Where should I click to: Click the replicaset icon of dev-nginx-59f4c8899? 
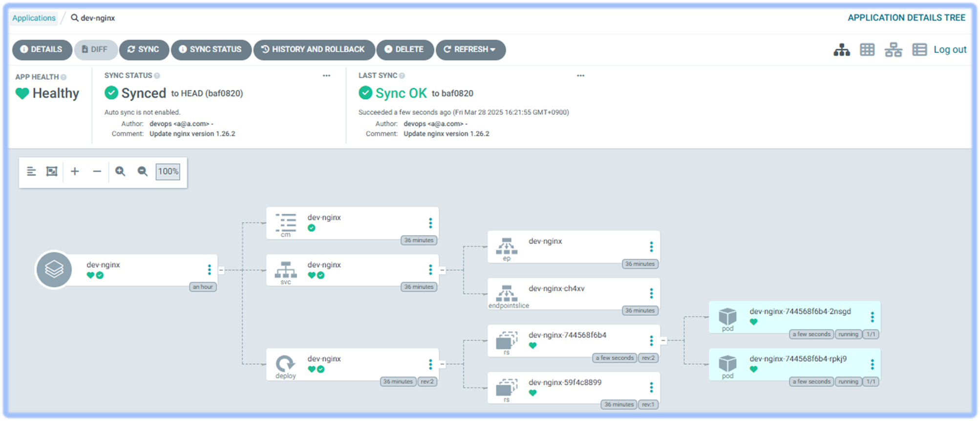point(507,387)
